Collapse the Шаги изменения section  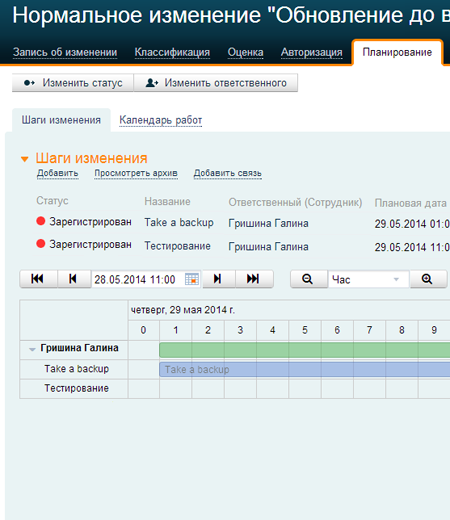point(25,159)
